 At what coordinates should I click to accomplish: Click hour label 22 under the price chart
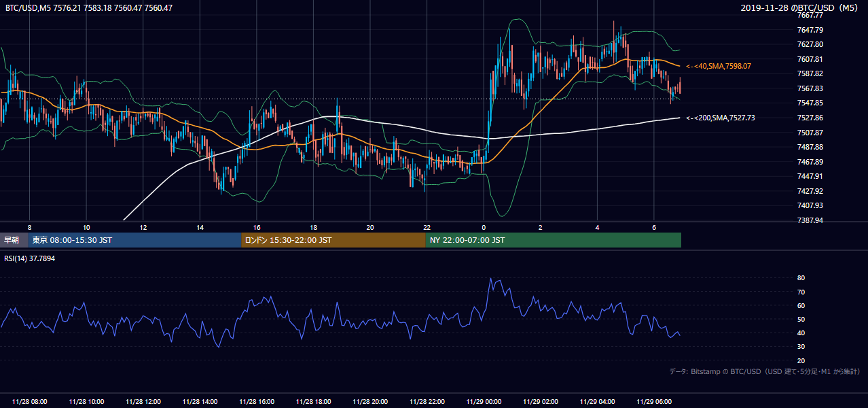pyautogui.click(x=427, y=227)
